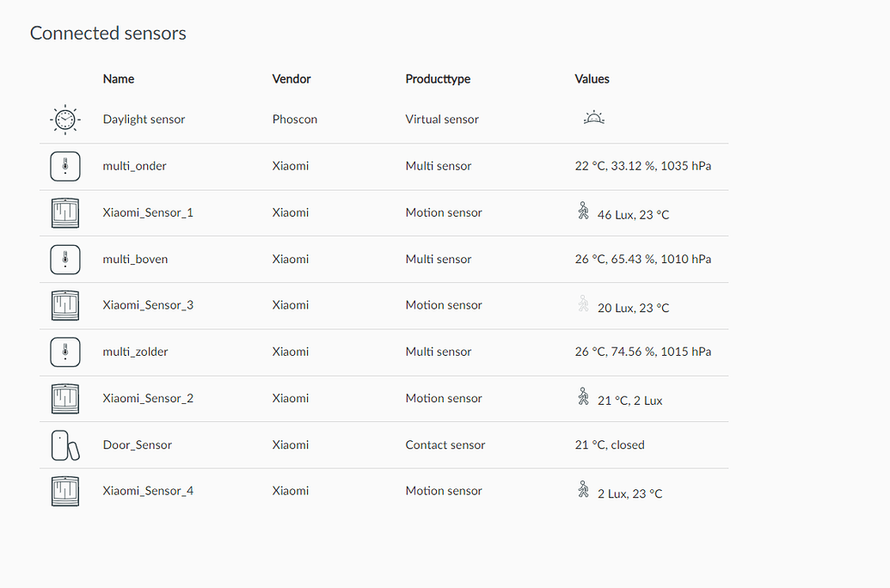This screenshot has height=588, width=890.
Task: Click the multi_boven sensor icon
Action: pos(64,259)
